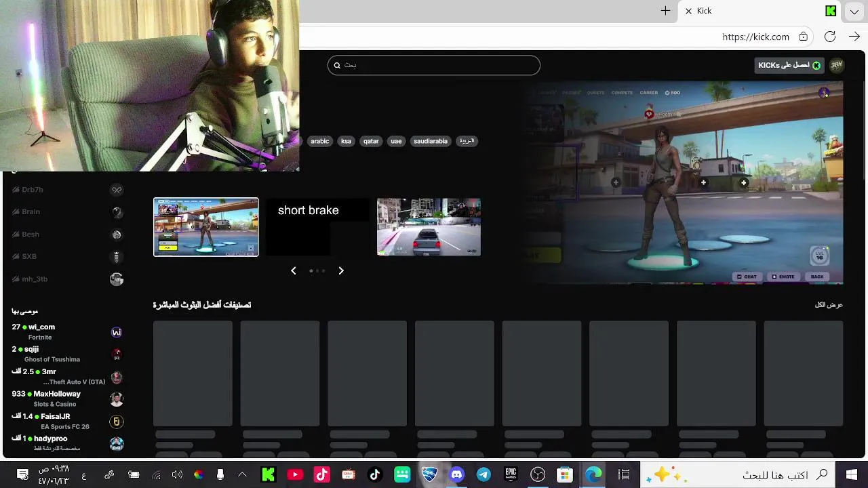
Task: Open a new browser tab
Action: pyautogui.click(x=665, y=11)
